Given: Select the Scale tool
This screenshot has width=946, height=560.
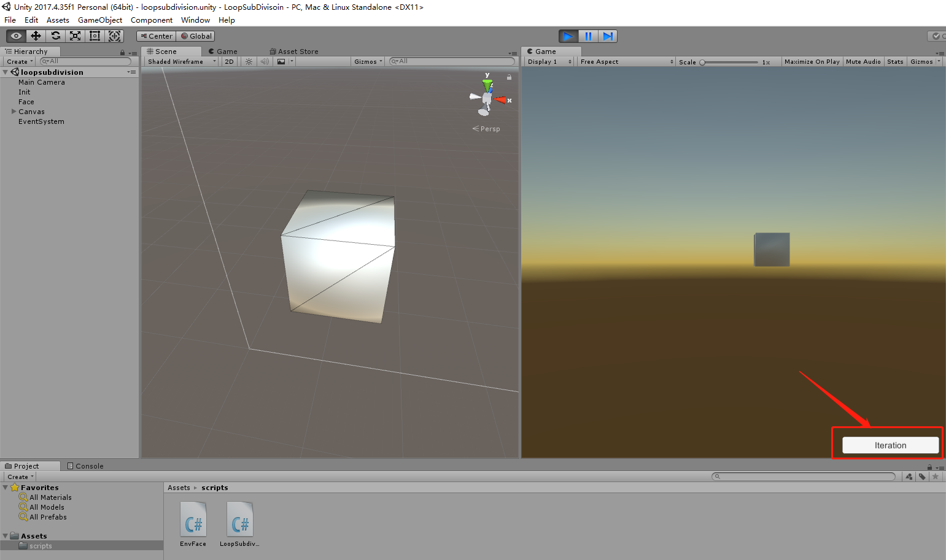Looking at the screenshot, I should [x=75, y=36].
